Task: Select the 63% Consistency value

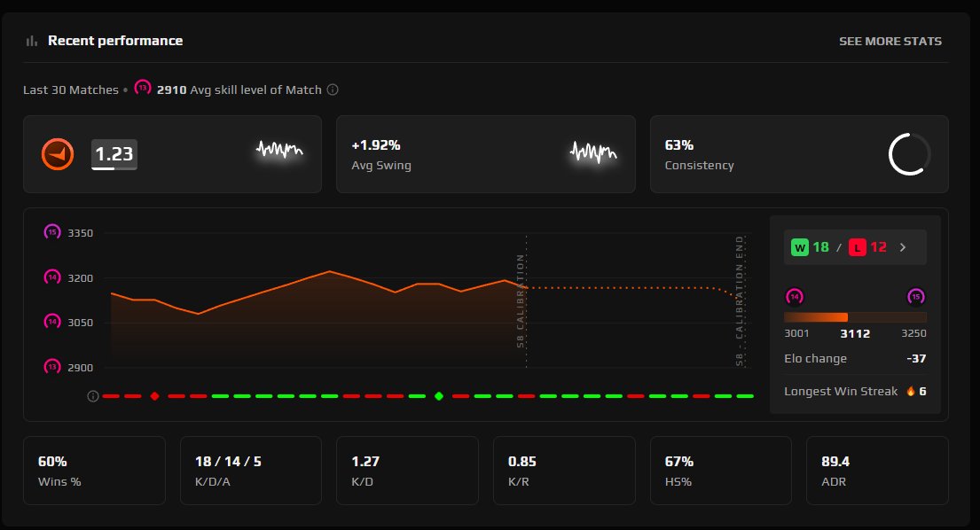Action: pos(678,145)
